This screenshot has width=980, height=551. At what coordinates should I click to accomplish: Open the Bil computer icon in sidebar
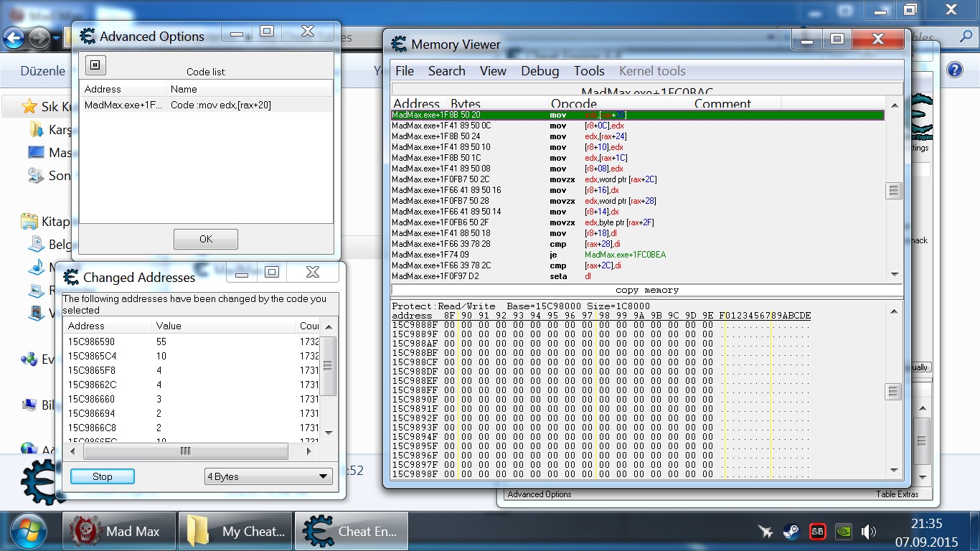[x=29, y=405]
